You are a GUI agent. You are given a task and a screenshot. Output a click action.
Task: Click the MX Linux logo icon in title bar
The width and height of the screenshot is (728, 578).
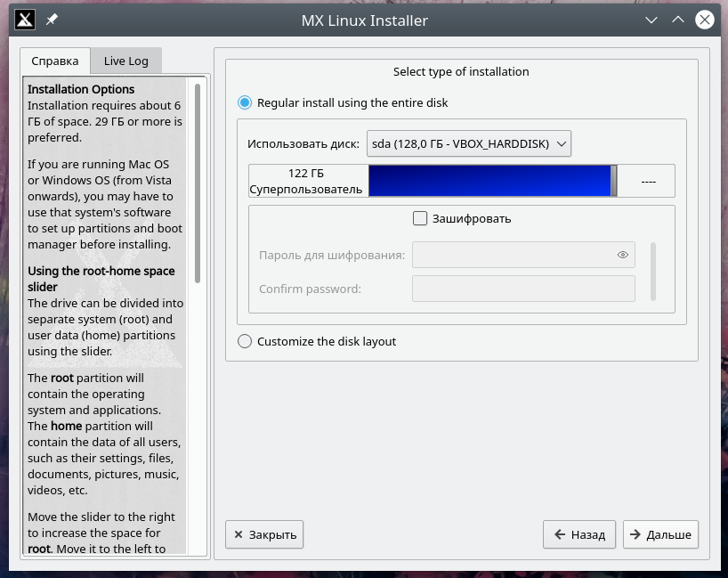point(26,20)
